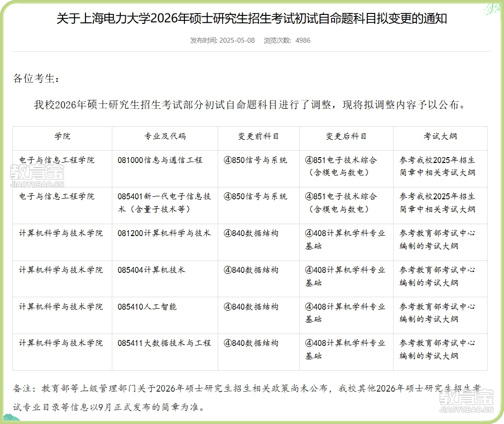The width and height of the screenshot is (504, 424).
Task: Click the 备注 footnote paragraph
Action: [x=247, y=398]
